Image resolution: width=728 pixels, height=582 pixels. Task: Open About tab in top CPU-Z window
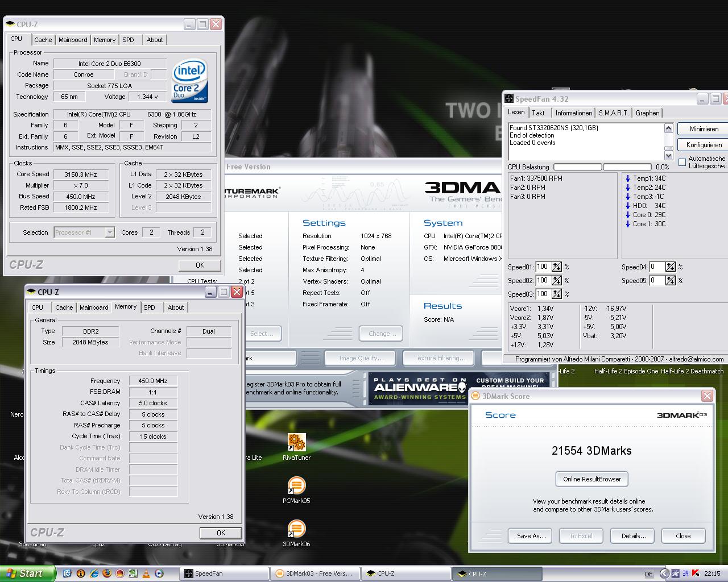pyautogui.click(x=155, y=40)
